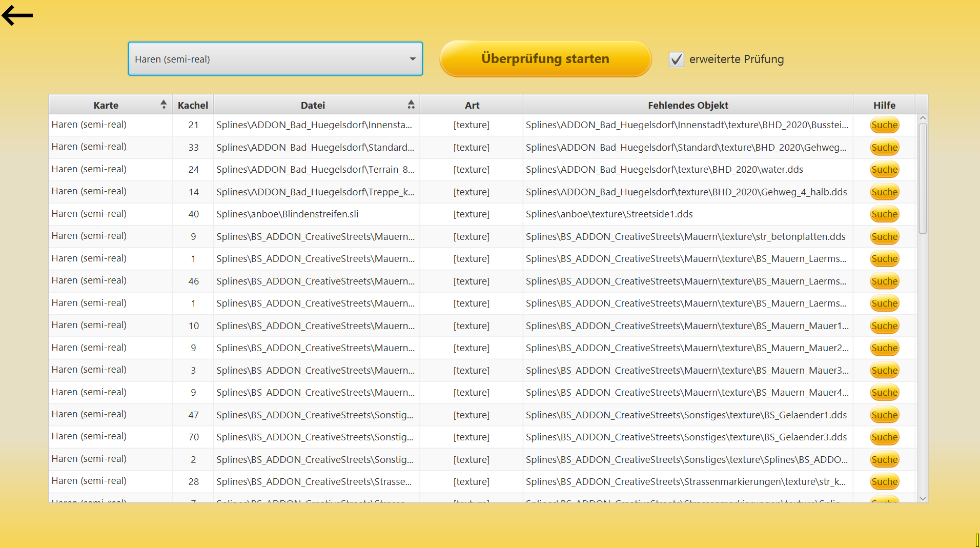Viewport: 980px width, 548px height.
Task: Click the Datei column sort arrows
Action: pyautogui.click(x=411, y=105)
